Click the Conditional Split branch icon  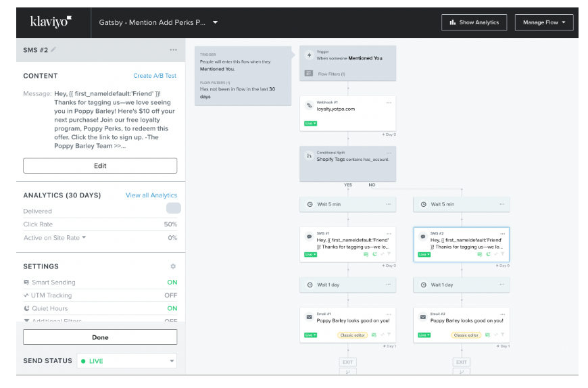click(309, 156)
